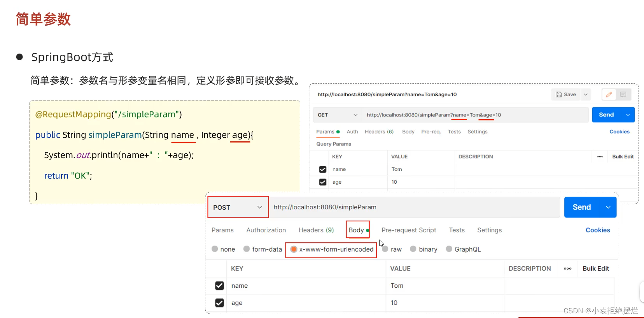Click the POST request URL field
Image resolution: width=644 pixels, height=318 pixels.
[x=415, y=207]
